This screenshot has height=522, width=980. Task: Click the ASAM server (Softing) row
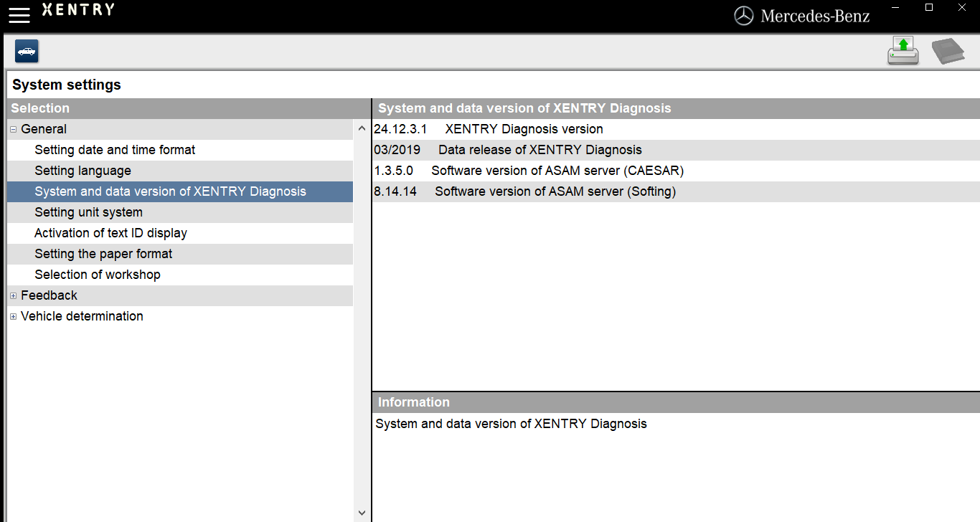pos(676,191)
